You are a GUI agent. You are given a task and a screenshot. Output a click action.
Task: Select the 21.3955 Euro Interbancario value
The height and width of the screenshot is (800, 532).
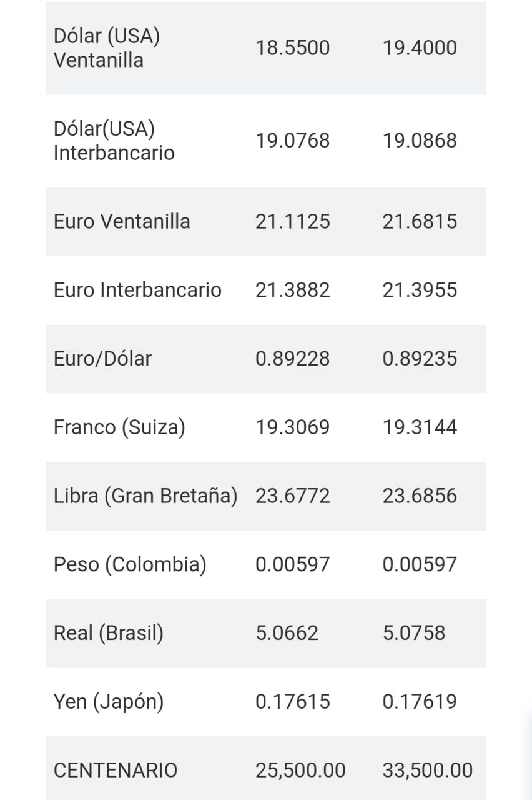coord(420,291)
